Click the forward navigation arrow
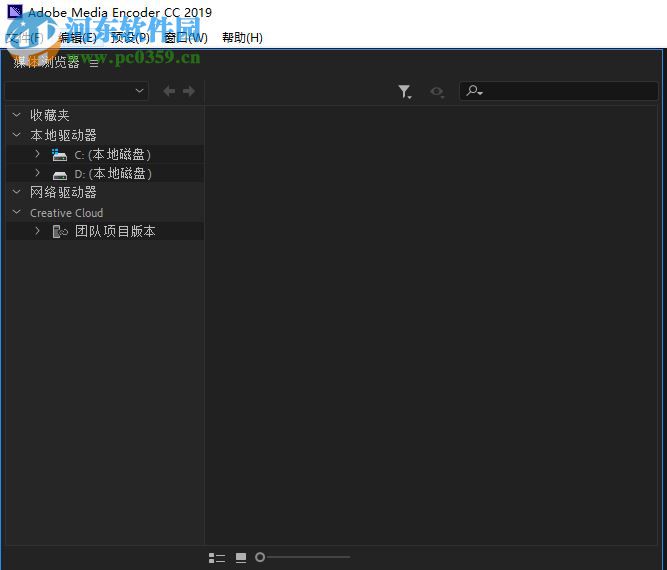Viewport: 667px width, 570px height. (189, 91)
